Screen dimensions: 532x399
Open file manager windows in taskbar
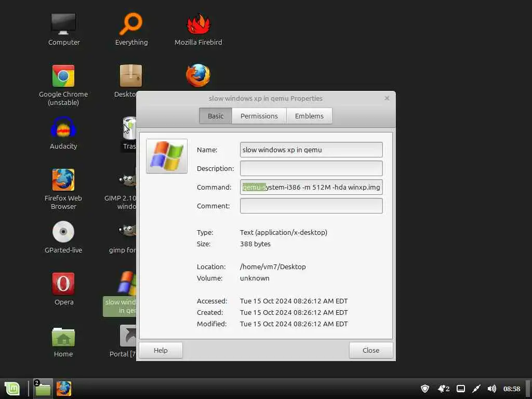pyautogui.click(x=43, y=389)
